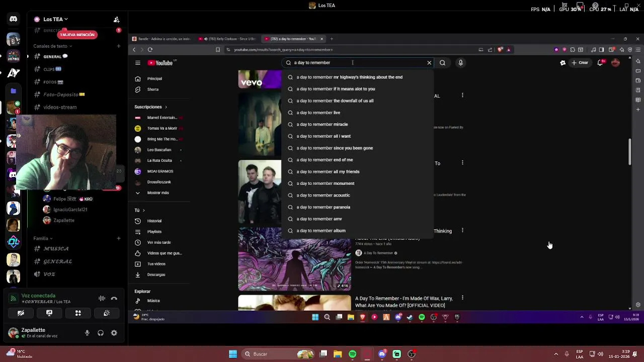Reload the browser page
The height and width of the screenshot is (362, 644).
(x=150, y=50)
